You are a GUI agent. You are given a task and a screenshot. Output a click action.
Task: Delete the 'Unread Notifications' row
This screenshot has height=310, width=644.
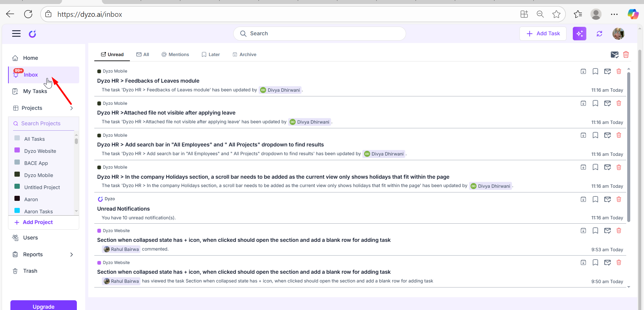(619, 199)
